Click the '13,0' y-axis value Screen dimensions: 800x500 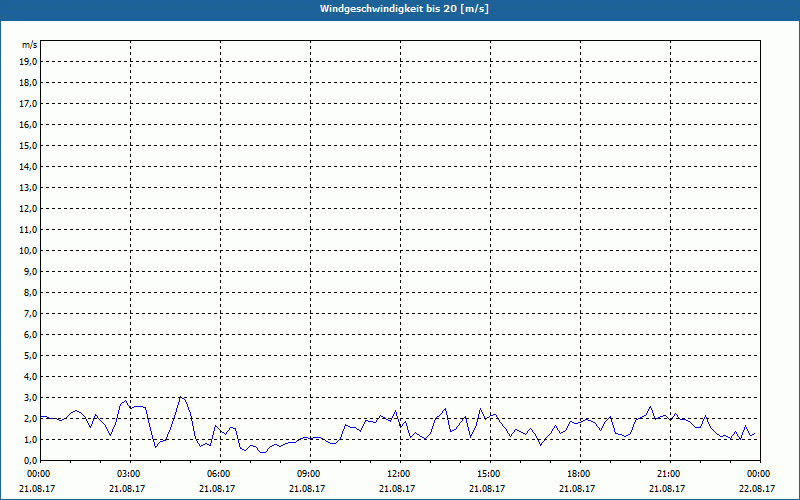tap(28, 188)
